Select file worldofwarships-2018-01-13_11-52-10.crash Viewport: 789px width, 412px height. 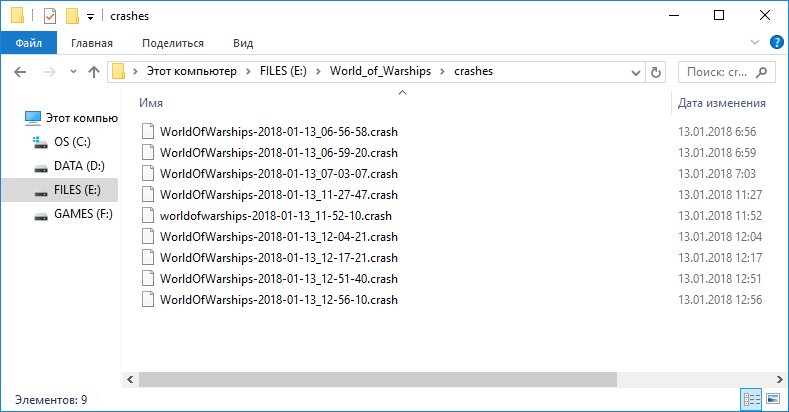point(276,216)
